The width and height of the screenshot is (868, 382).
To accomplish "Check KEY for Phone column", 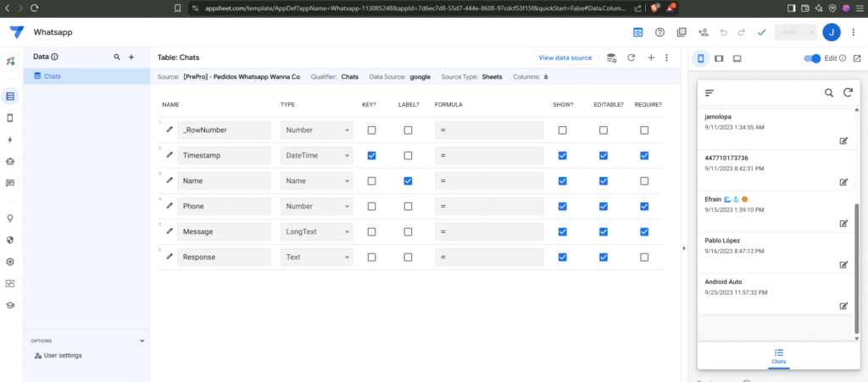I will [x=371, y=206].
